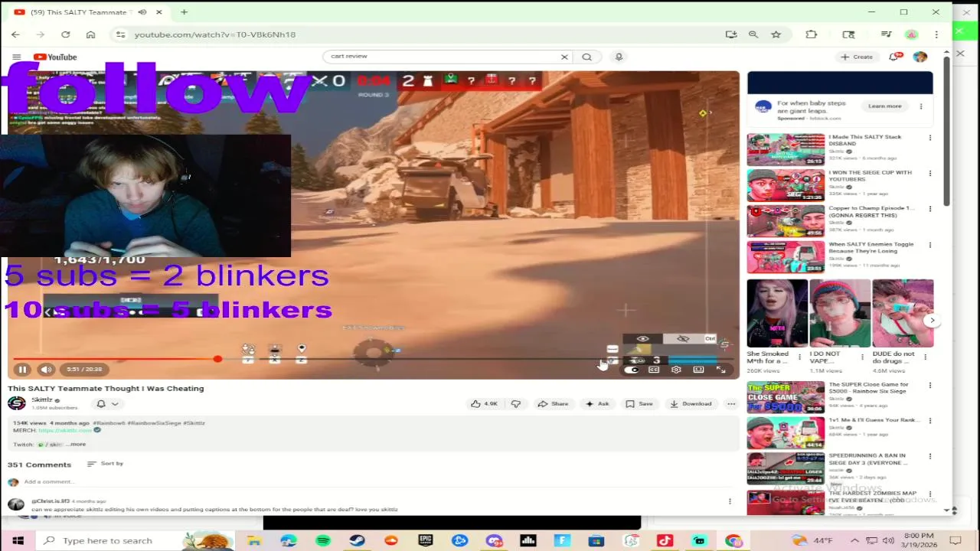Save the video to playlist
This screenshot has height=551, width=980.
pos(639,404)
